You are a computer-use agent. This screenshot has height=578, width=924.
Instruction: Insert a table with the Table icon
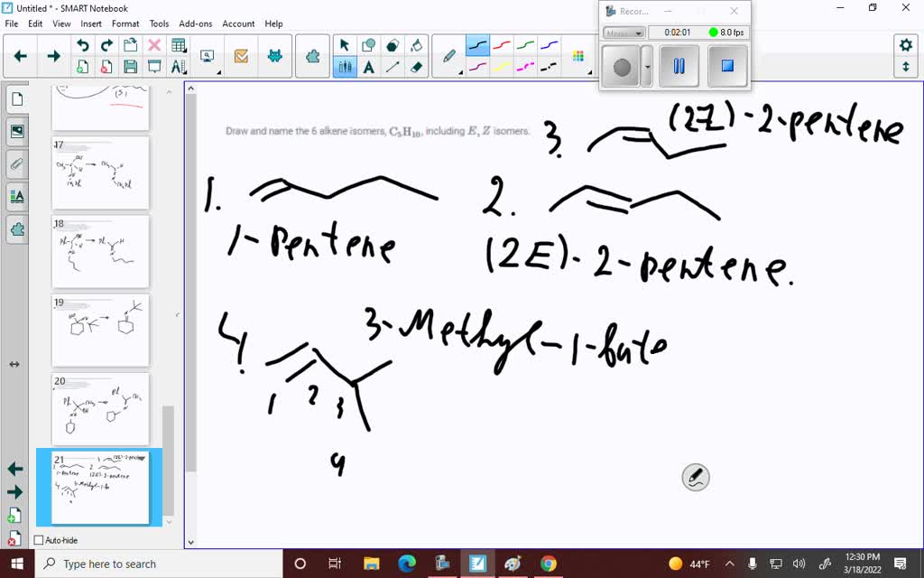pos(178,44)
